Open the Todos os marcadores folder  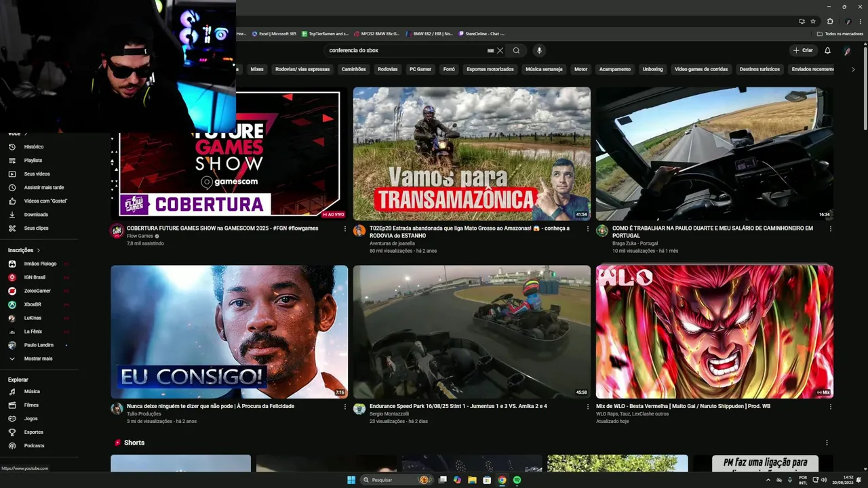click(x=840, y=33)
